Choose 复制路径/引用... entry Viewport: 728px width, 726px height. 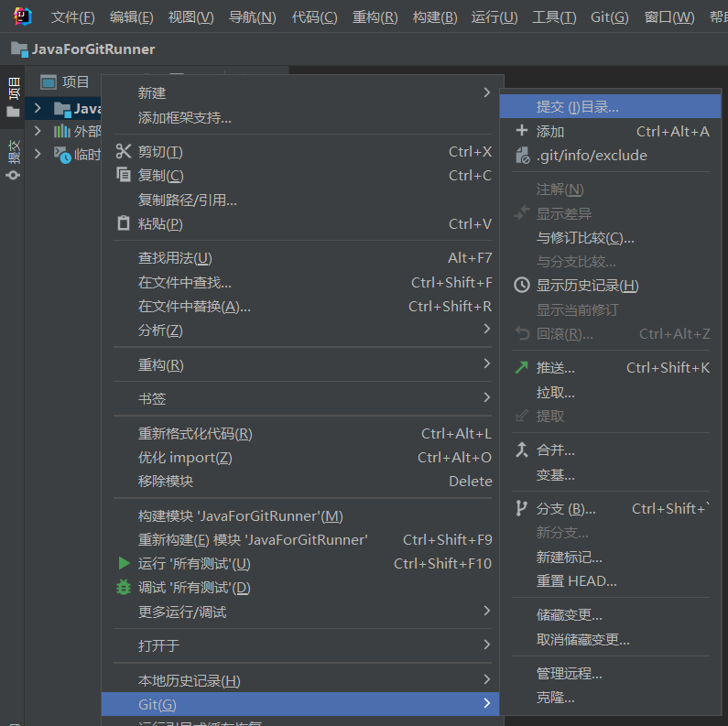[x=302, y=200]
